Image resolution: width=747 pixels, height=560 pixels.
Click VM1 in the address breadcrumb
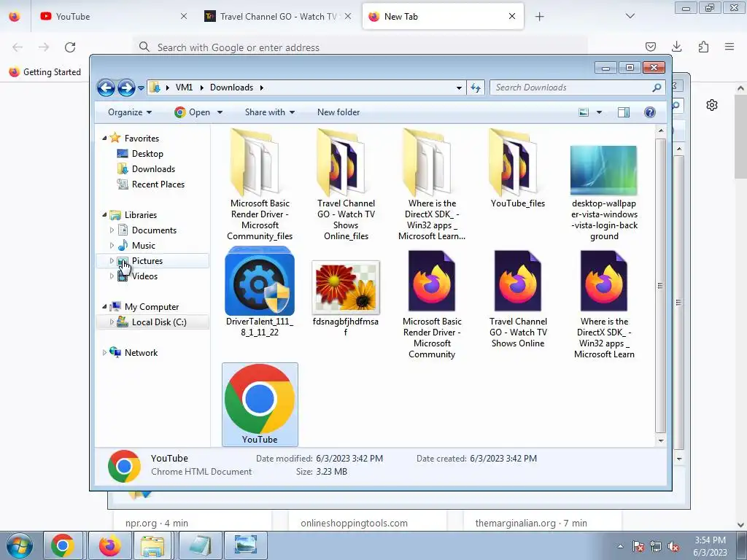(184, 87)
